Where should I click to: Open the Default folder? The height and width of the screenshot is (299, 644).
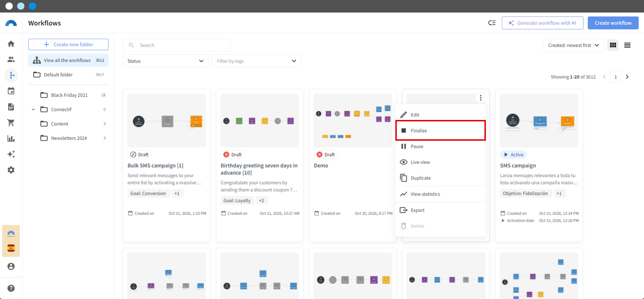[68, 74]
